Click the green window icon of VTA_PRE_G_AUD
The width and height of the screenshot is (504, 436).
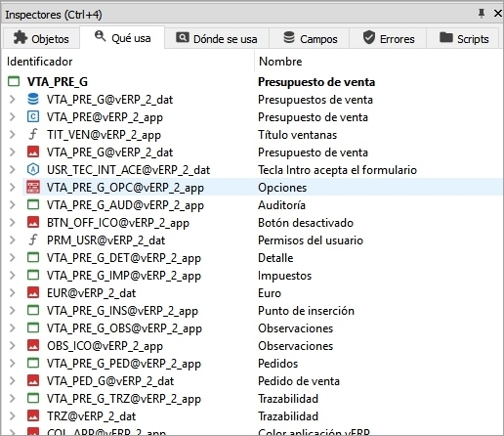(x=33, y=204)
